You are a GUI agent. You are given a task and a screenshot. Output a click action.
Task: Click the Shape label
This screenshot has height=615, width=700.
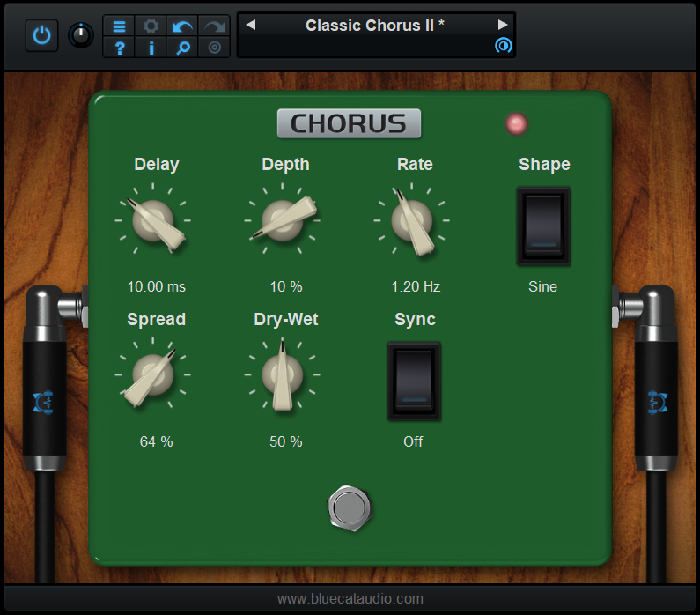tap(545, 165)
